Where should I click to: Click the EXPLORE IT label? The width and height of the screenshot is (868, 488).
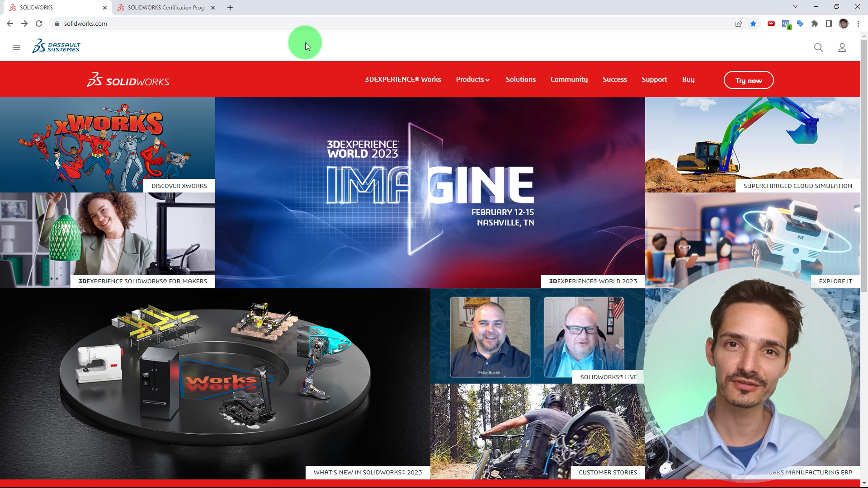pyautogui.click(x=835, y=281)
